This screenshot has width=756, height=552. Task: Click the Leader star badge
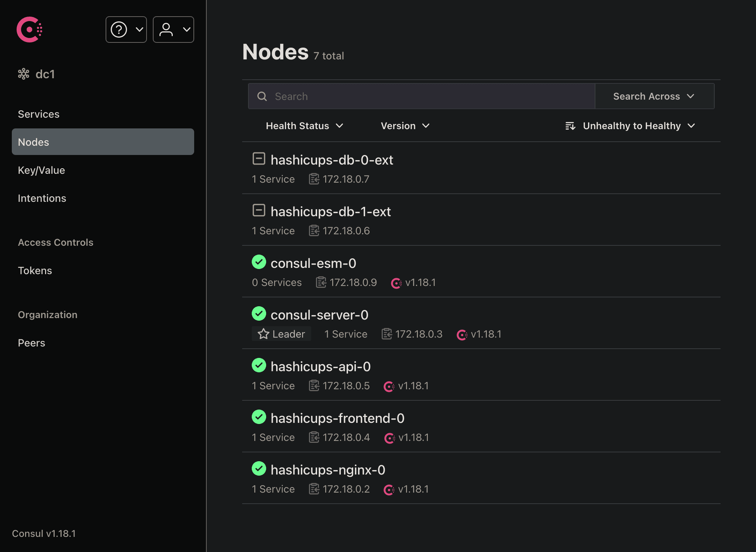(281, 334)
